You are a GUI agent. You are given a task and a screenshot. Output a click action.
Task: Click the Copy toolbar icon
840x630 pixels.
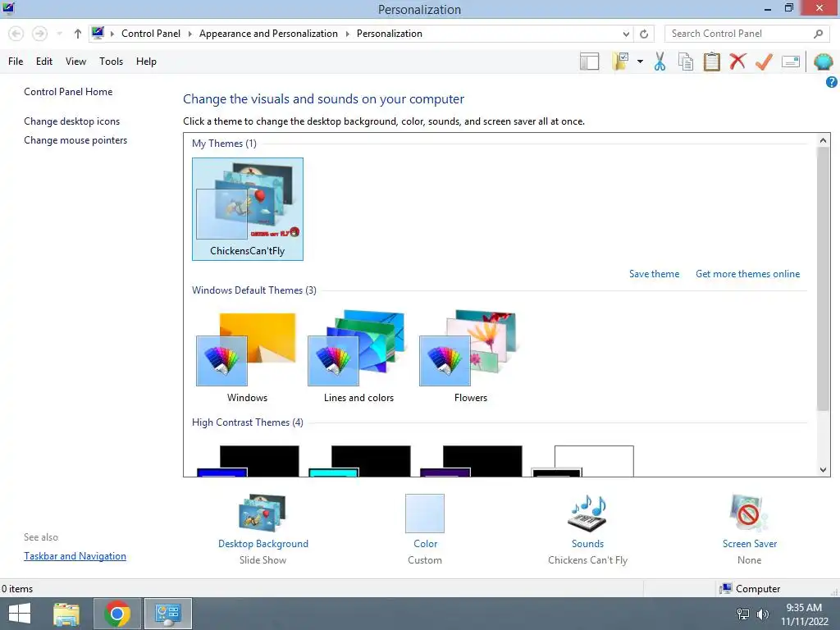[686, 62]
